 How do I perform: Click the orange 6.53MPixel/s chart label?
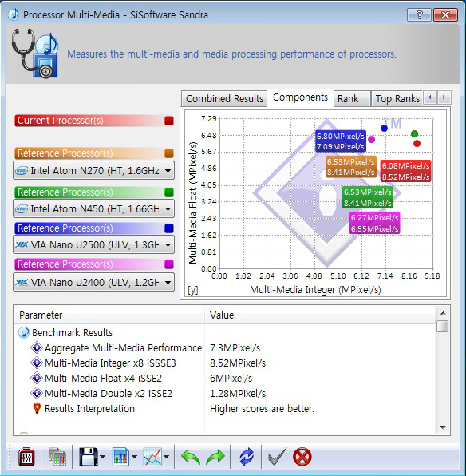click(x=351, y=167)
